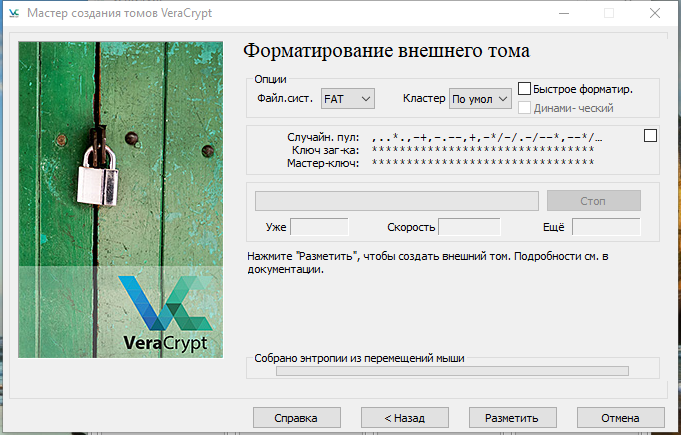Click the Мастер-ключ asterisks value

(483, 163)
